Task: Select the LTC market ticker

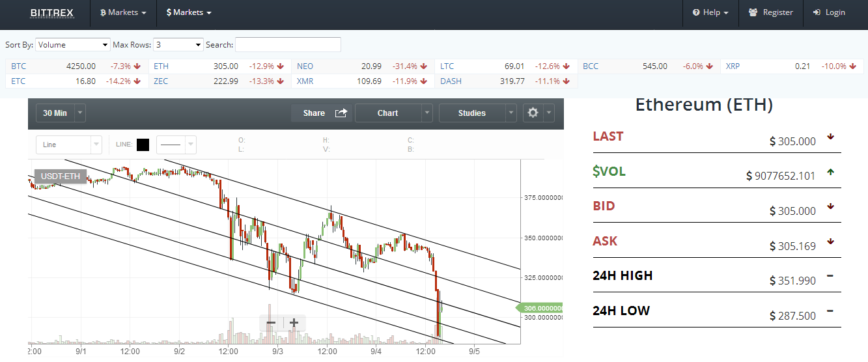Action: tap(506, 66)
